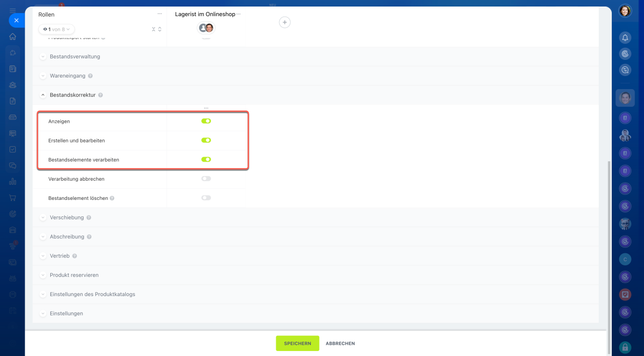Open the chat labeled C in right panel
644x356 pixels.
pos(625,259)
